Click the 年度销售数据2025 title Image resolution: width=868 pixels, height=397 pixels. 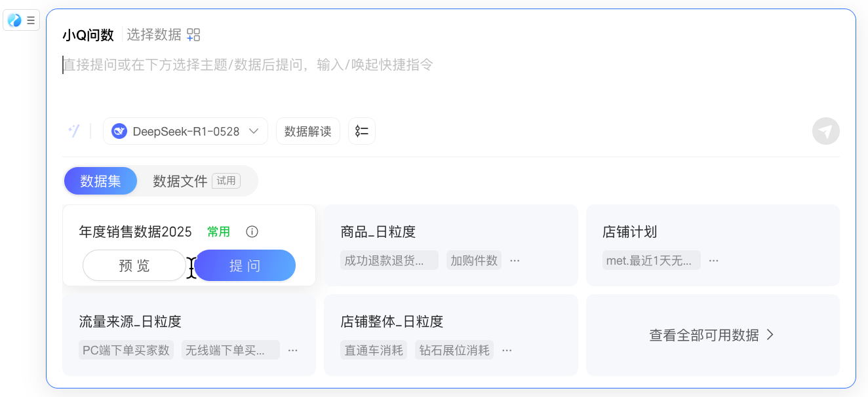tap(135, 232)
